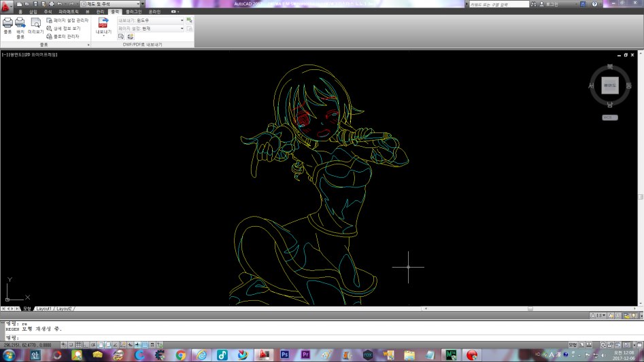644x362 pixels.
Task: Click the 플롯 (Plot) printer icon
Action: pyautogui.click(x=7, y=25)
